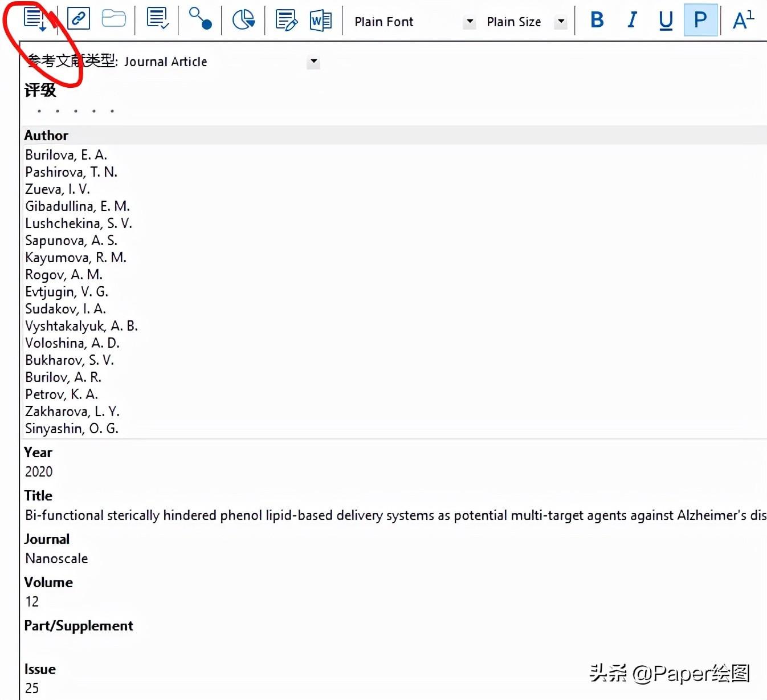The width and height of the screenshot is (767, 700).
Task: Click the Journal value Nanoscale
Action: [x=56, y=559]
